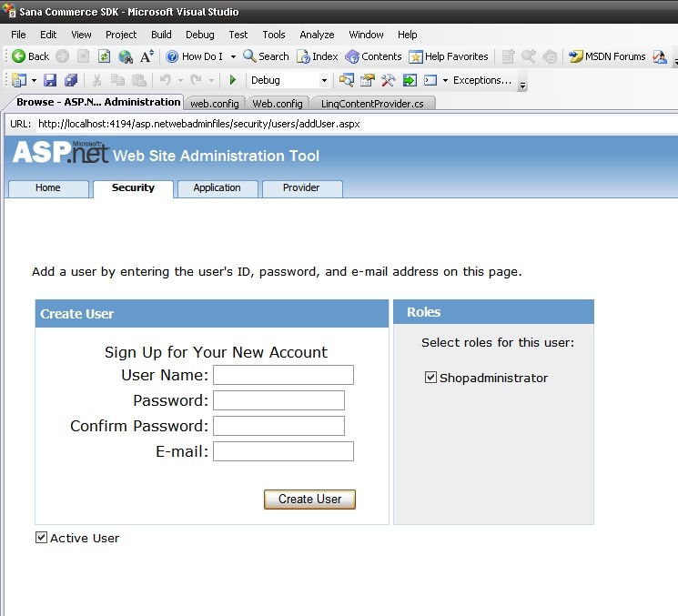Click the Forward navigation arrow
This screenshot has width=678, height=616.
62,56
